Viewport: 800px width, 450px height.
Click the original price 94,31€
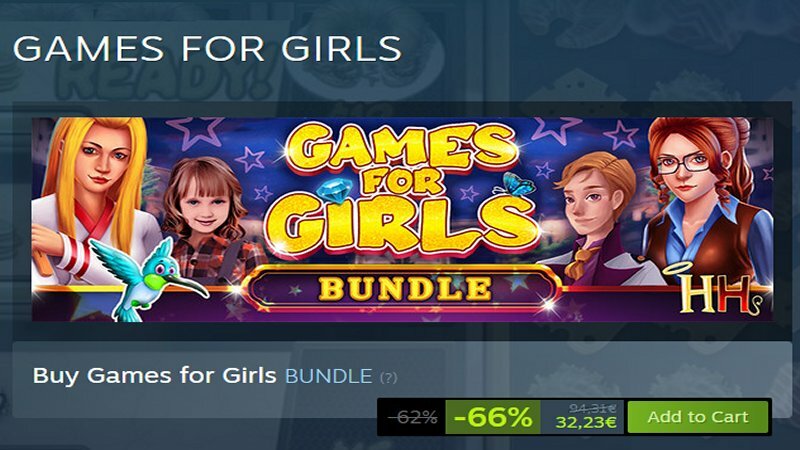(x=593, y=408)
